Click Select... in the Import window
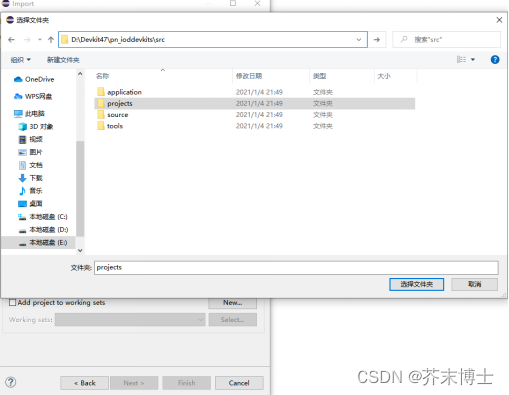This screenshot has width=509, height=395. 233,320
